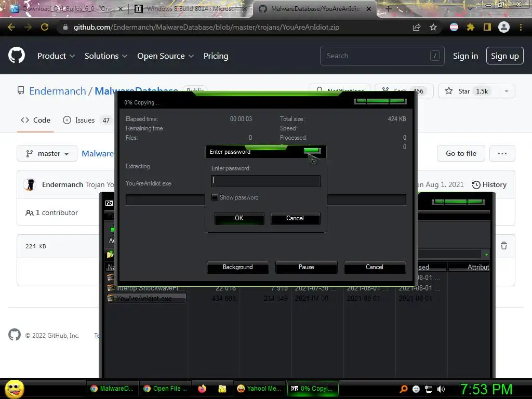Launch Firefox from taskbar
Viewport: 532px width, 399px height.
point(202,389)
